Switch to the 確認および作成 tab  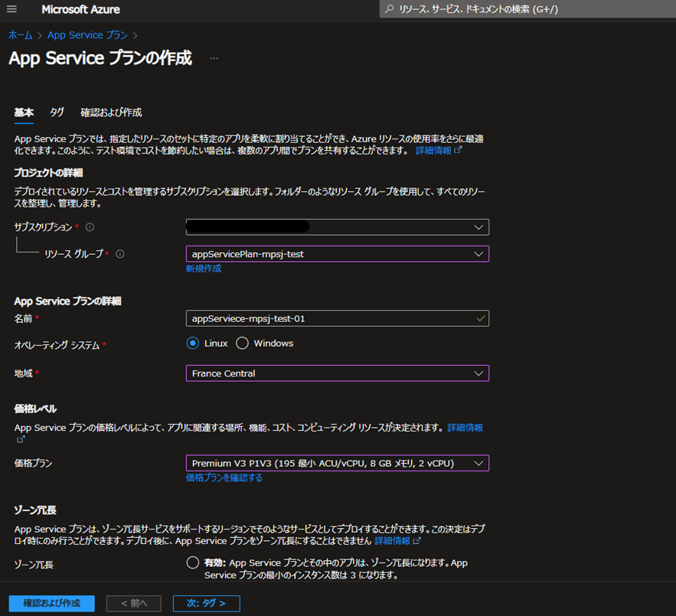coord(111,112)
